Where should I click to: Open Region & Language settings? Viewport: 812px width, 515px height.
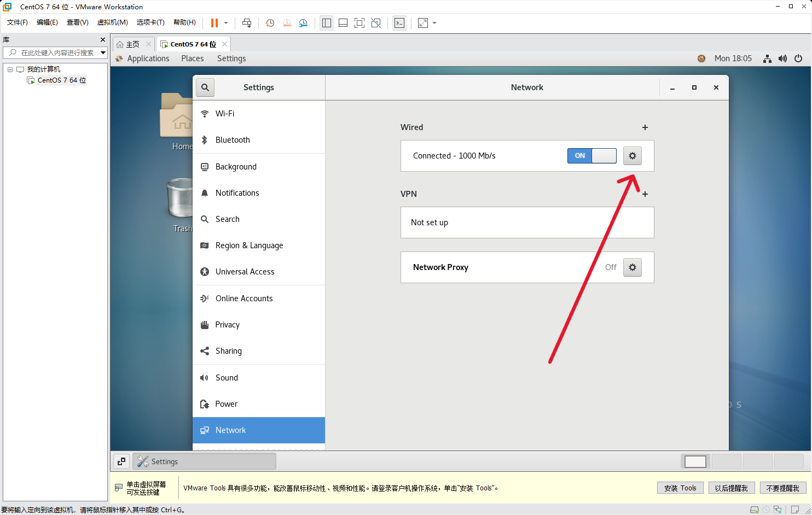click(x=259, y=245)
